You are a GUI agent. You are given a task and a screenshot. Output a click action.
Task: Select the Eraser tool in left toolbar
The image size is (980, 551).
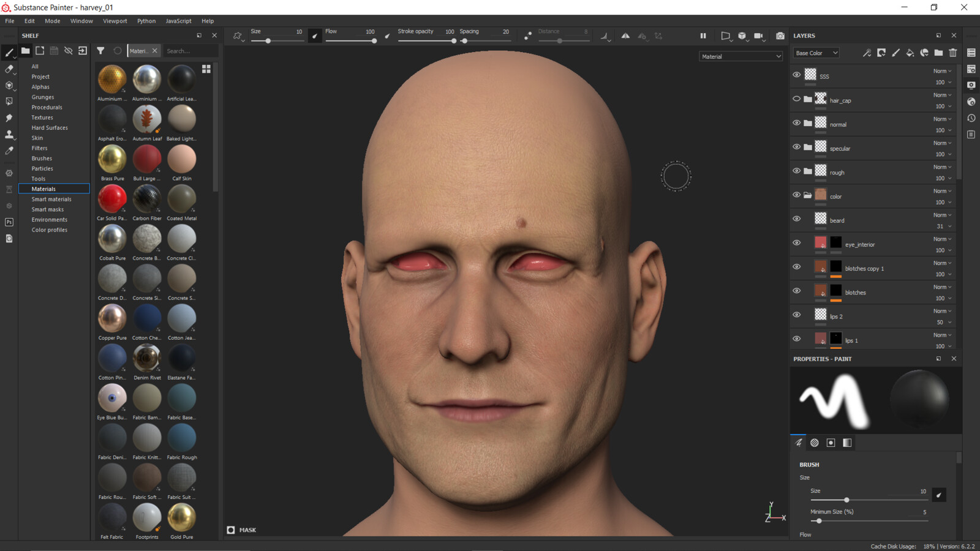(9, 69)
